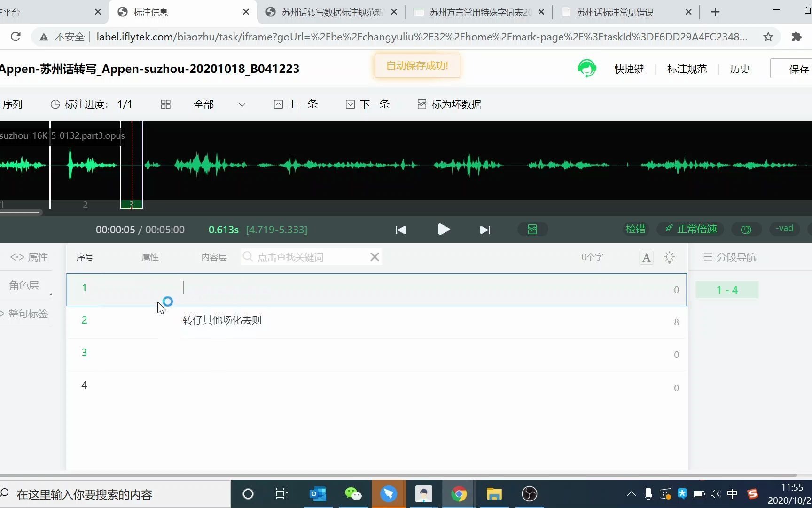The height and width of the screenshot is (508, 812).
Task: Mark item as bad data 标为坏数据
Action: (x=449, y=104)
